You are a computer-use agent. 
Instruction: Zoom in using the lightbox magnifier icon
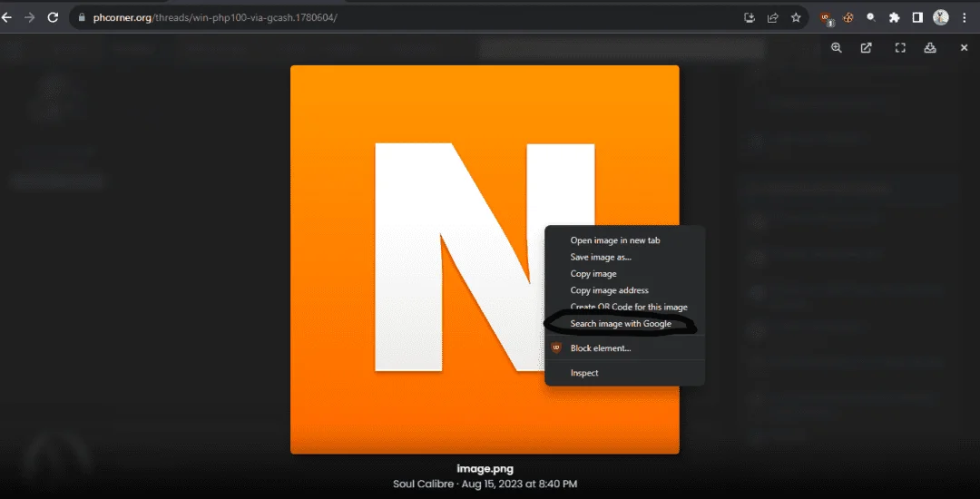[x=837, y=48]
